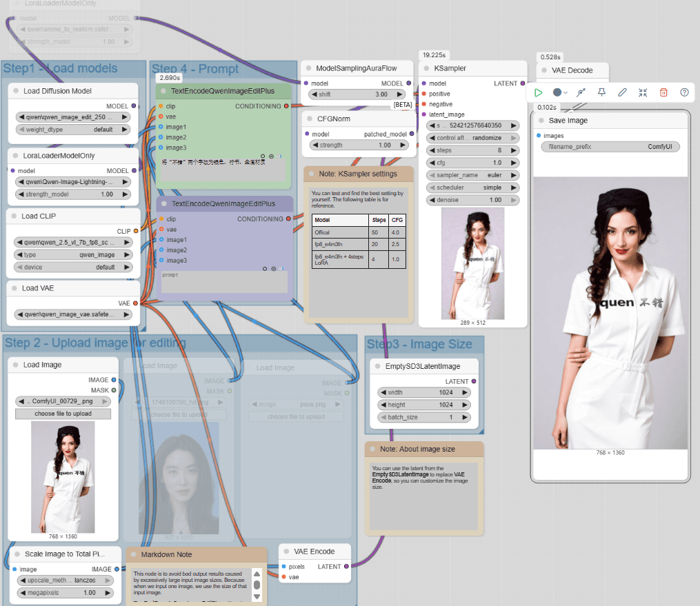Screen dimensions: 700x606
Task: Open the scheduler dropdown set to simple
Action: (473, 188)
